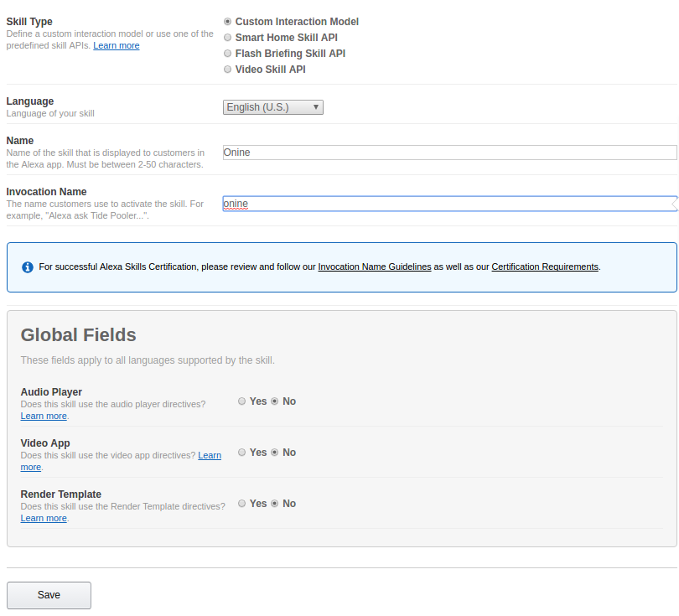Click the Name field containing Onine
679x616 pixels.
pyautogui.click(x=449, y=153)
